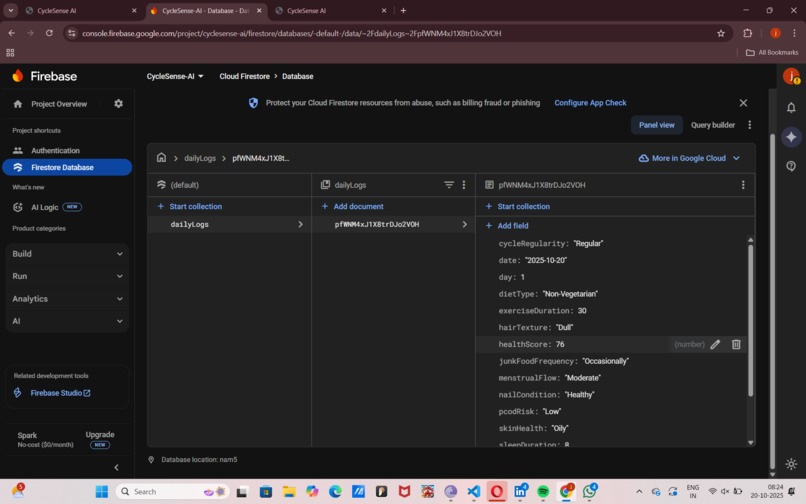Screen dimensions: 806x504
Task: Click the user account avatar in Firebase
Action: click(x=791, y=76)
